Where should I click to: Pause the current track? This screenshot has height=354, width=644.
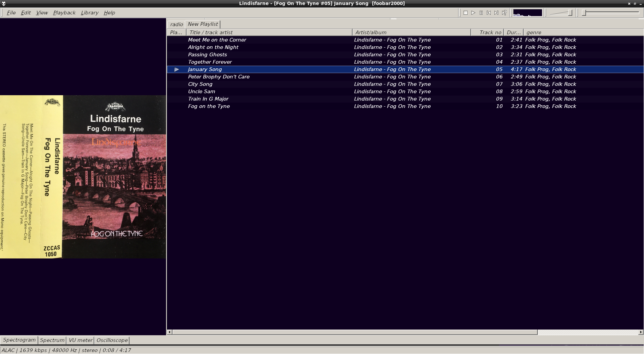[x=481, y=13]
